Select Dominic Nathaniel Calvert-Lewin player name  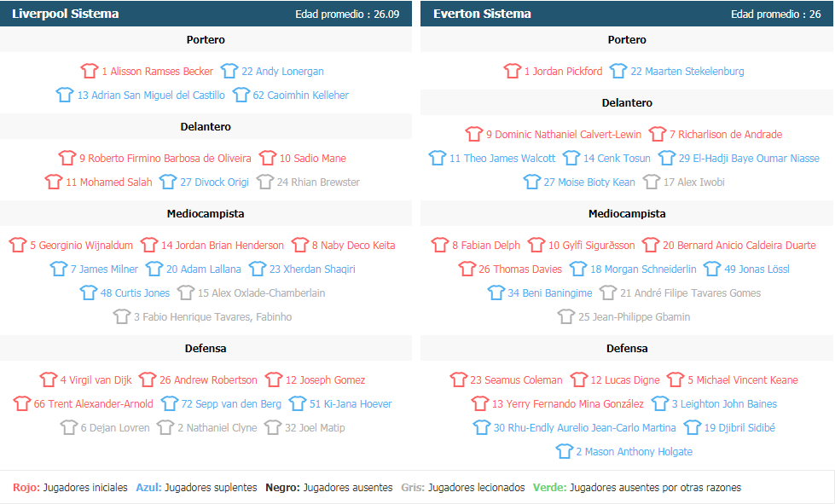(x=564, y=134)
